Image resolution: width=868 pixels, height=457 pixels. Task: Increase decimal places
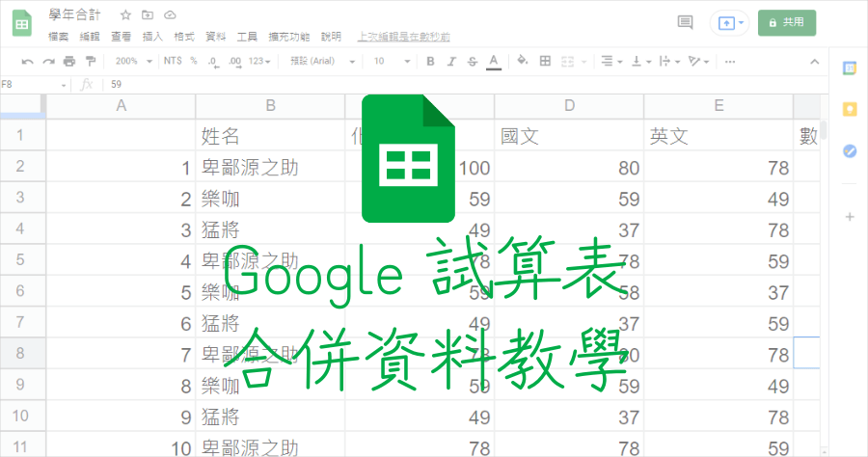(x=234, y=62)
